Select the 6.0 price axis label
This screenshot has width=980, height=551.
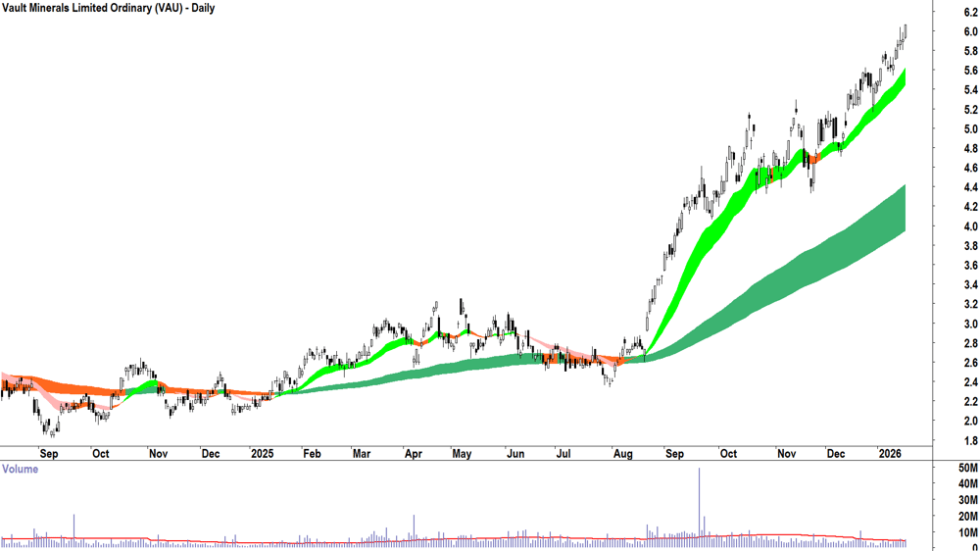pos(970,31)
